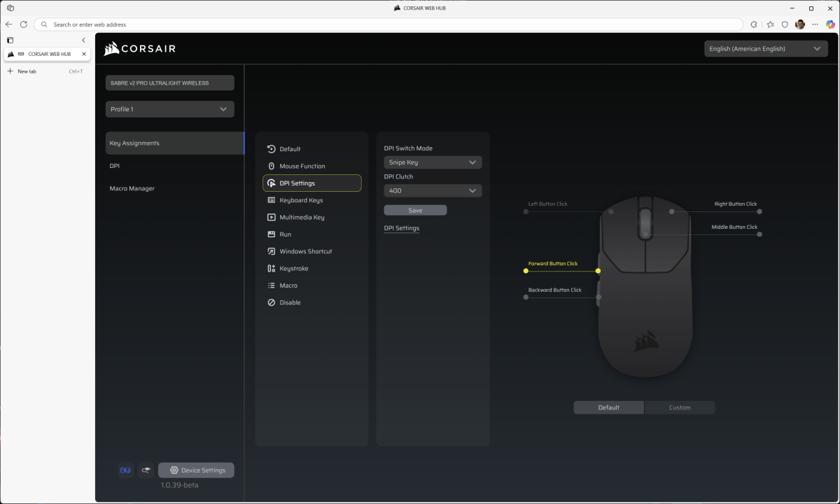
Task: Open the Profile 1 dropdown
Action: [169, 109]
